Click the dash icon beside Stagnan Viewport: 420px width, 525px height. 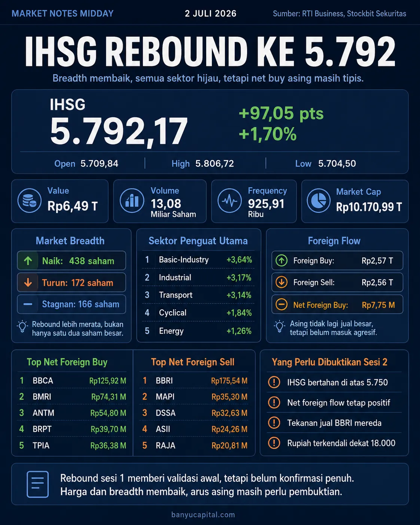[x=28, y=304]
